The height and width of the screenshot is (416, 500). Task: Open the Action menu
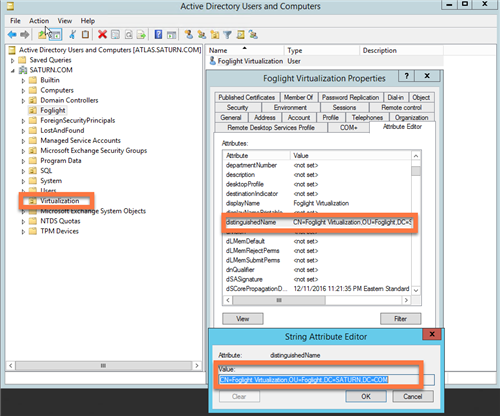coord(39,21)
